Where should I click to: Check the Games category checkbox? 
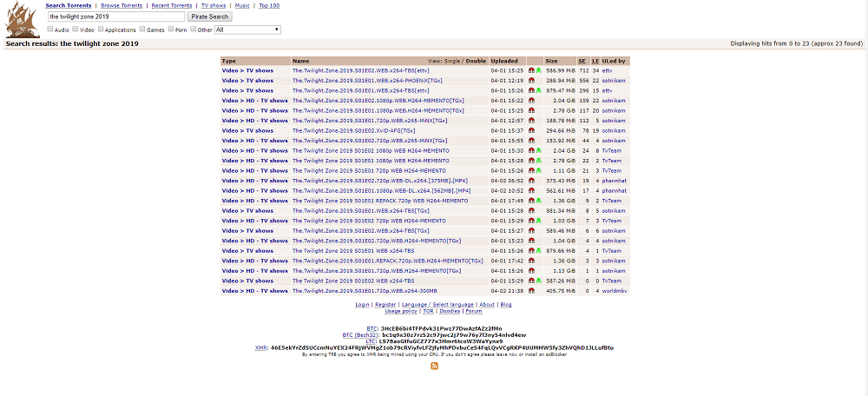coord(141,30)
